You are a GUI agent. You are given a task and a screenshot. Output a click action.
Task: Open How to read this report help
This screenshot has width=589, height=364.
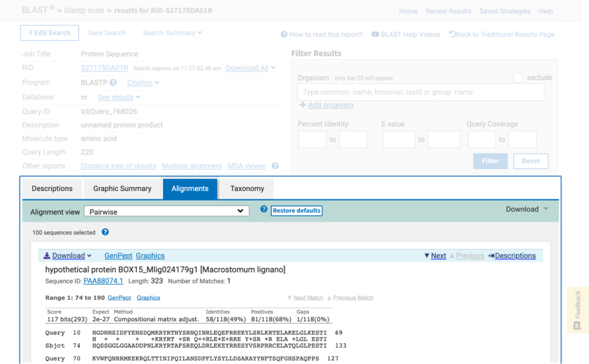[x=322, y=35]
